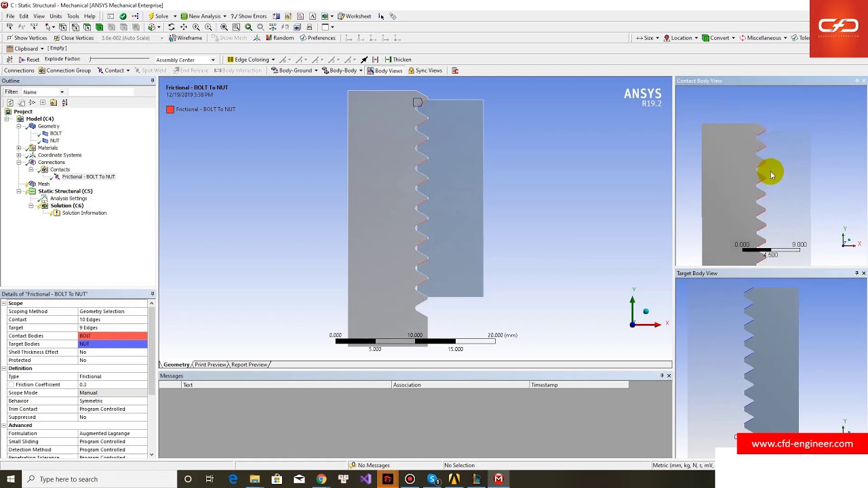
Task: Click Show Errors in the toolbar
Action: pyautogui.click(x=248, y=16)
